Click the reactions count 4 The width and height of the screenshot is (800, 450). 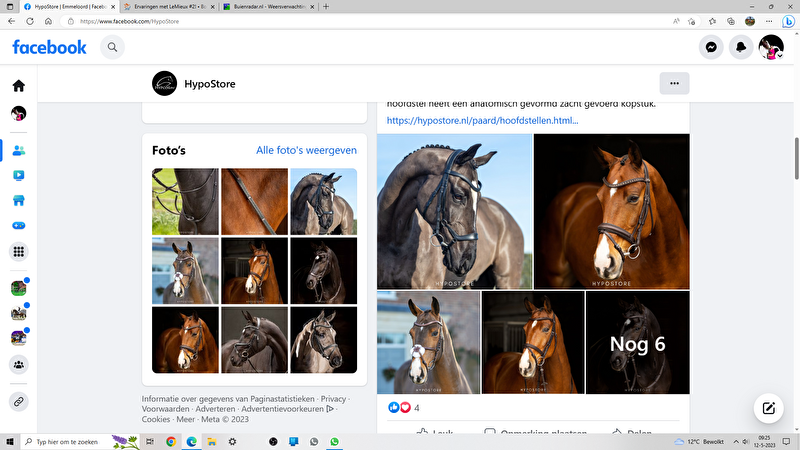click(417, 408)
